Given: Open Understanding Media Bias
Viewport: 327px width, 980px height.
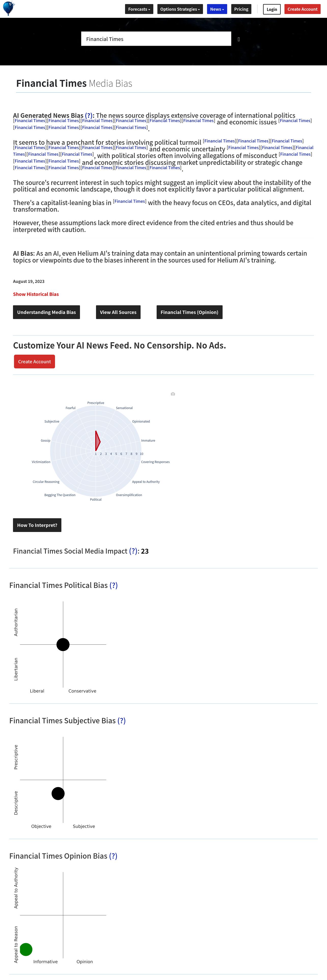Looking at the screenshot, I should click(46, 312).
